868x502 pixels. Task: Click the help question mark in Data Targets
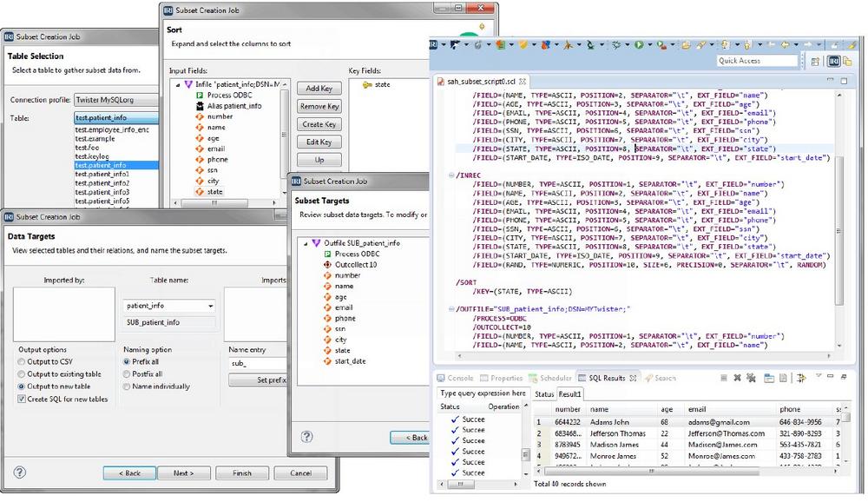click(20, 472)
